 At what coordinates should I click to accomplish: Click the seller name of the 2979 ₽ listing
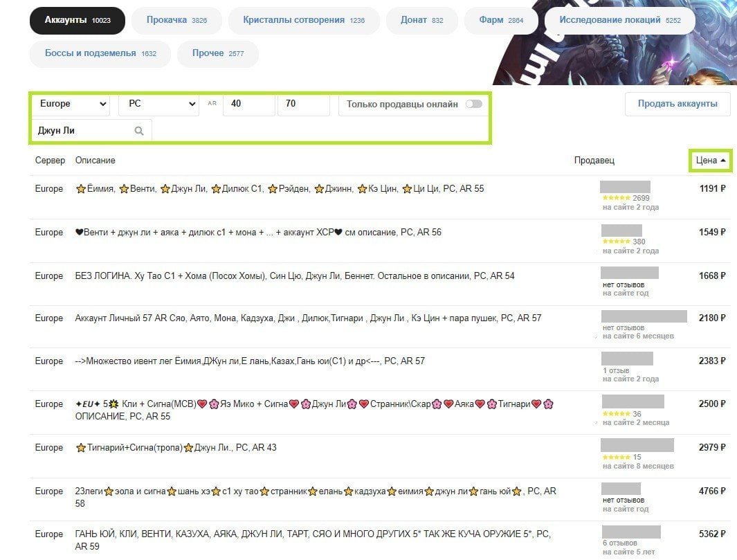[x=637, y=445]
